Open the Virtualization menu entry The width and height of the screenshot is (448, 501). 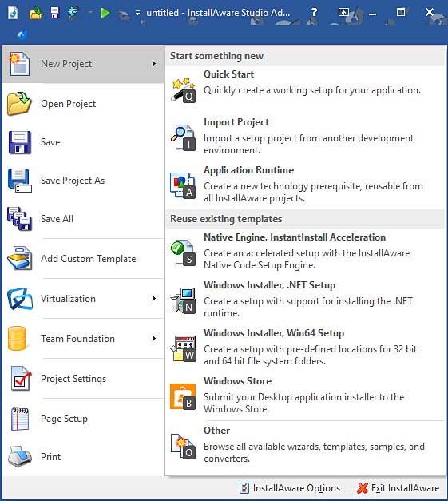(x=83, y=299)
